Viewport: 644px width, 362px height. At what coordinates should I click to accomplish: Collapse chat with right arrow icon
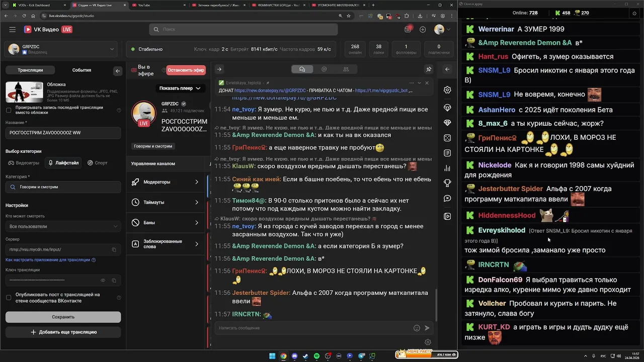219,69
